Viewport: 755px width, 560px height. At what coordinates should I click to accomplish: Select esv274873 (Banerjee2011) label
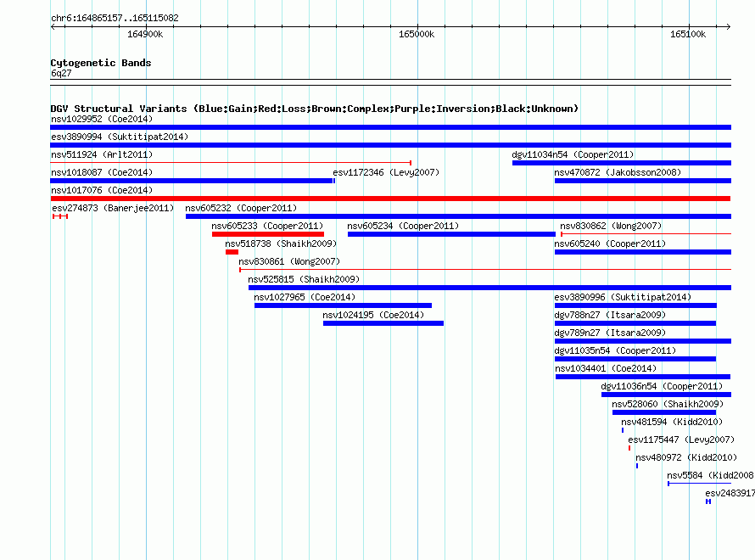113,208
